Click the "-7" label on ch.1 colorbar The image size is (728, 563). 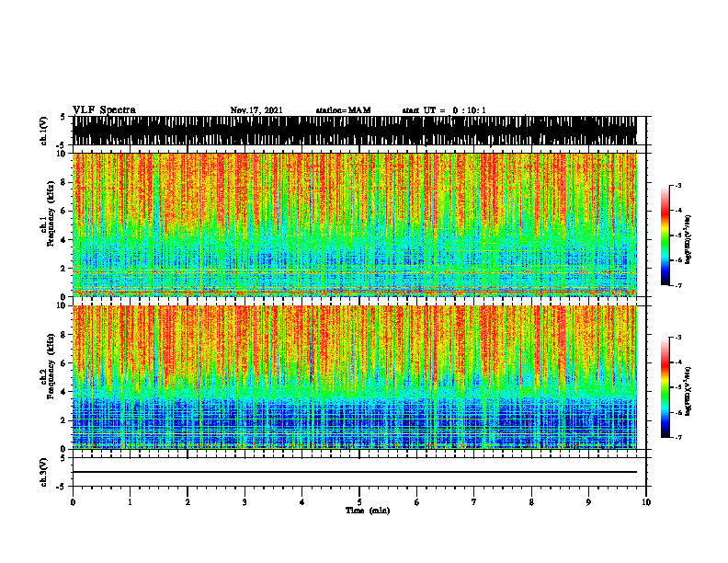click(x=678, y=285)
